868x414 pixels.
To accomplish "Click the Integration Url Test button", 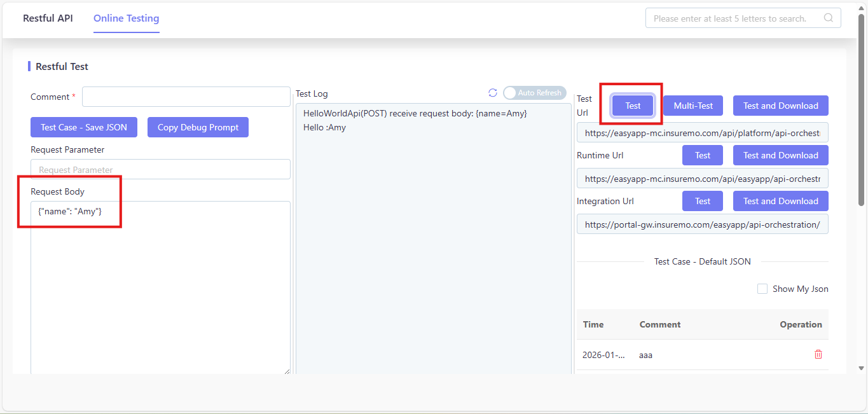I will point(703,201).
